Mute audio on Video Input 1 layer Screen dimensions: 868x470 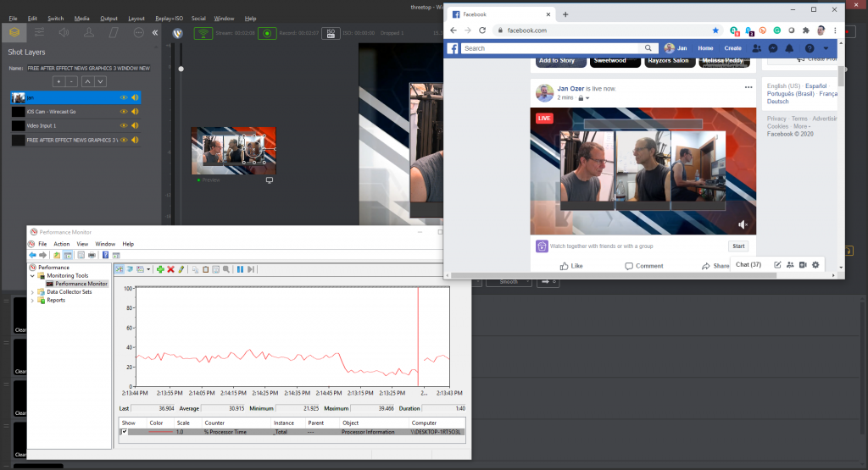(x=134, y=125)
